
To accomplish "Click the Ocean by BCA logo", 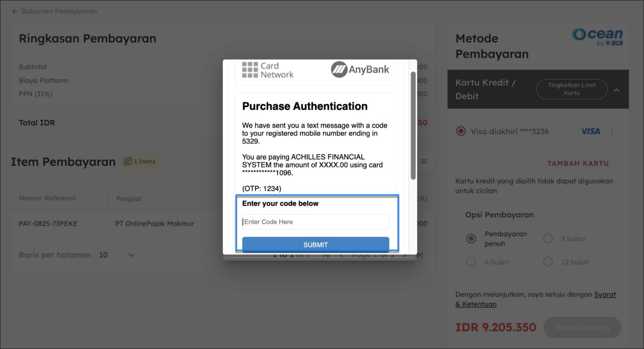I will pyautogui.click(x=597, y=37).
